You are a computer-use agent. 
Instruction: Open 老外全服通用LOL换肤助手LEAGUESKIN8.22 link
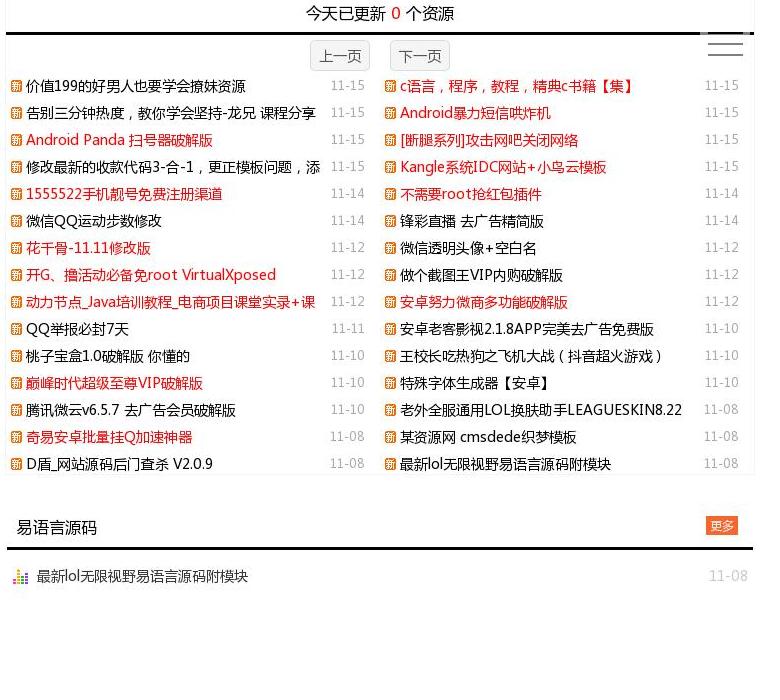pyautogui.click(x=541, y=410)
